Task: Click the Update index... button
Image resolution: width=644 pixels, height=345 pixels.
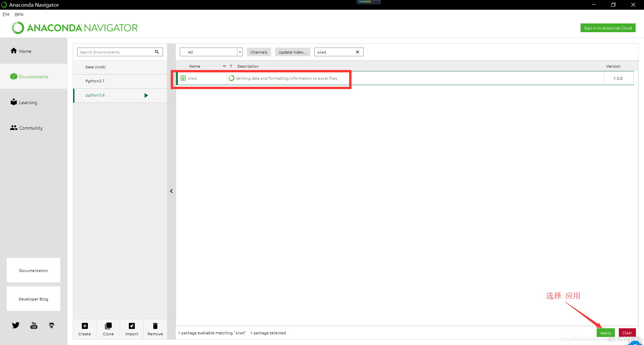Action: (x=292, y=52)
